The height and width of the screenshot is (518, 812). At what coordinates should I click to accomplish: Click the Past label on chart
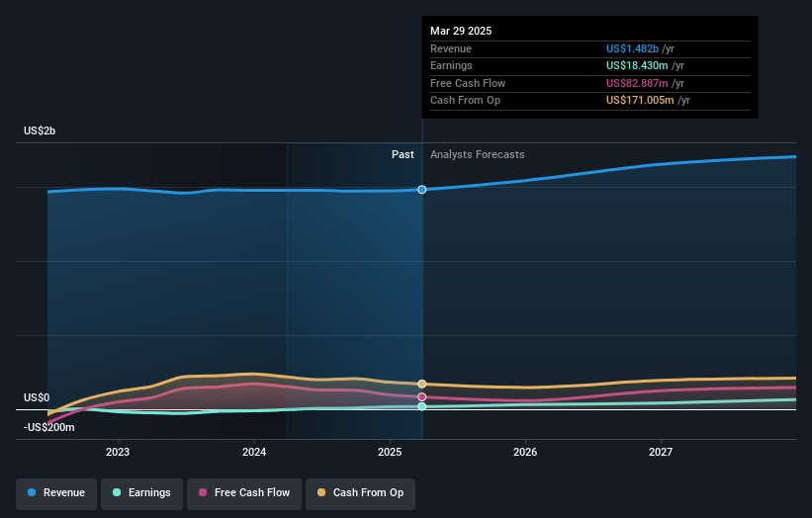pos(403,155)
